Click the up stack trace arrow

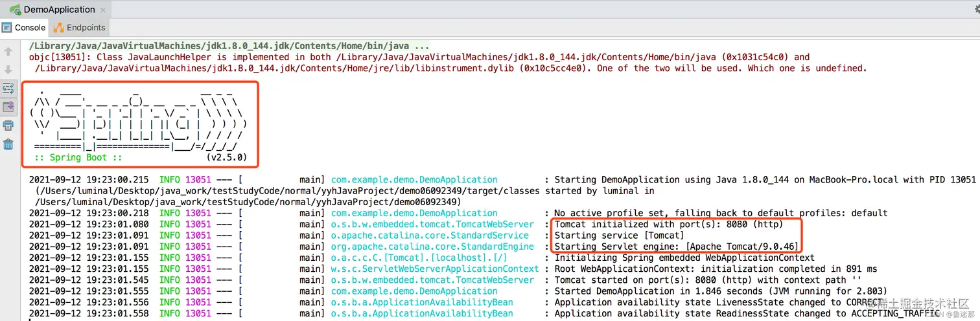(x=8, y=51)
